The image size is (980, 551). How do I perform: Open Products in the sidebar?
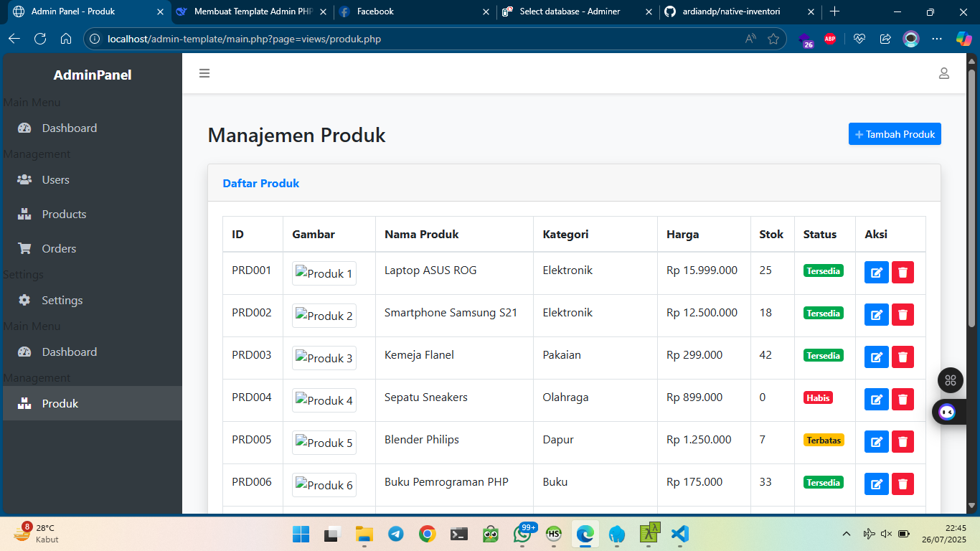point(91,214)
